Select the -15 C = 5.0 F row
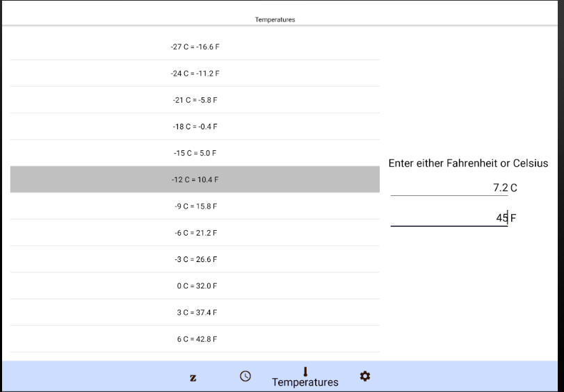Screen dimensions: 564x392 tap(195, 153)
